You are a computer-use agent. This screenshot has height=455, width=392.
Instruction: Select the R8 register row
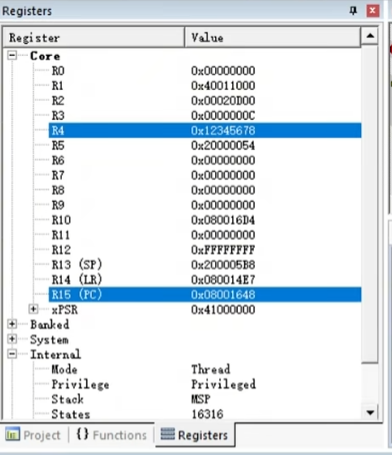tap(205, 190)
